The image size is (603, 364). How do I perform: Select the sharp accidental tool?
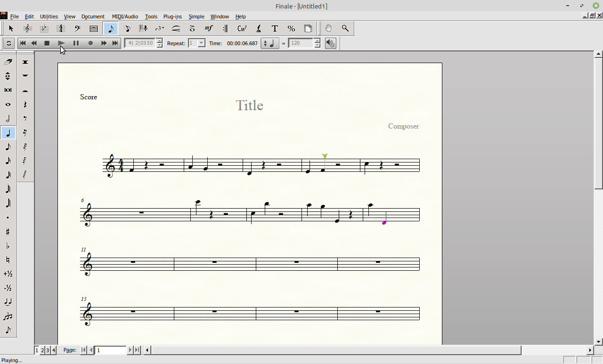tap(8, 232)
